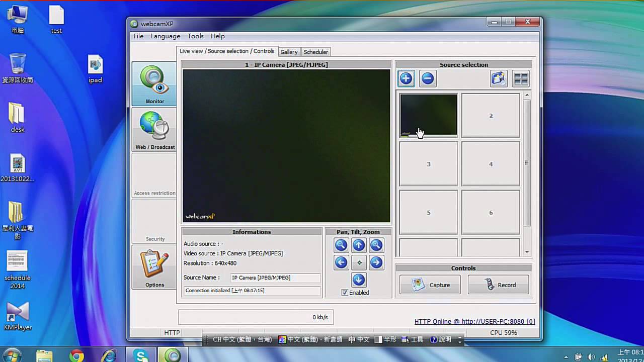Open the Monitor section in sidebar
This screenshot has height=362, width=644.
154,83
